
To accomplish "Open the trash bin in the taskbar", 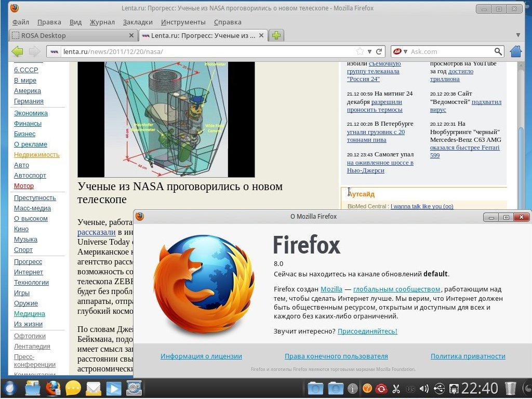I will 511,389.
